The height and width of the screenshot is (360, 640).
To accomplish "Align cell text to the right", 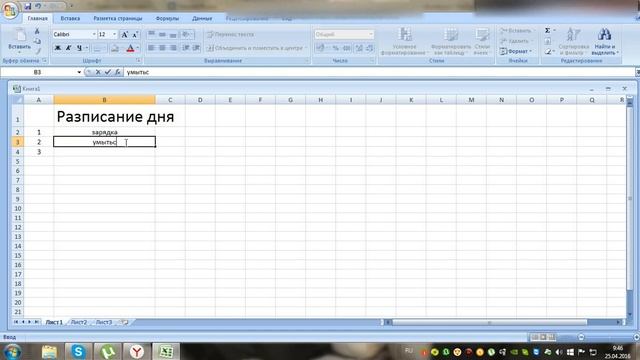I will click(173, 48).
